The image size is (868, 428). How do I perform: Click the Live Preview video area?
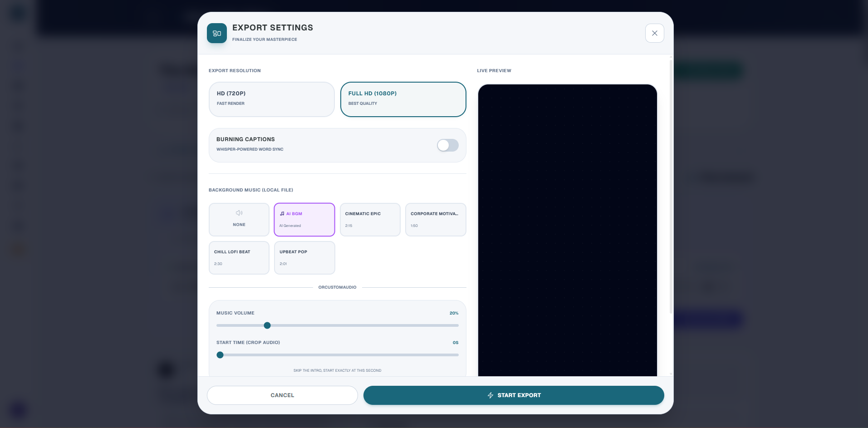point(568,230)
